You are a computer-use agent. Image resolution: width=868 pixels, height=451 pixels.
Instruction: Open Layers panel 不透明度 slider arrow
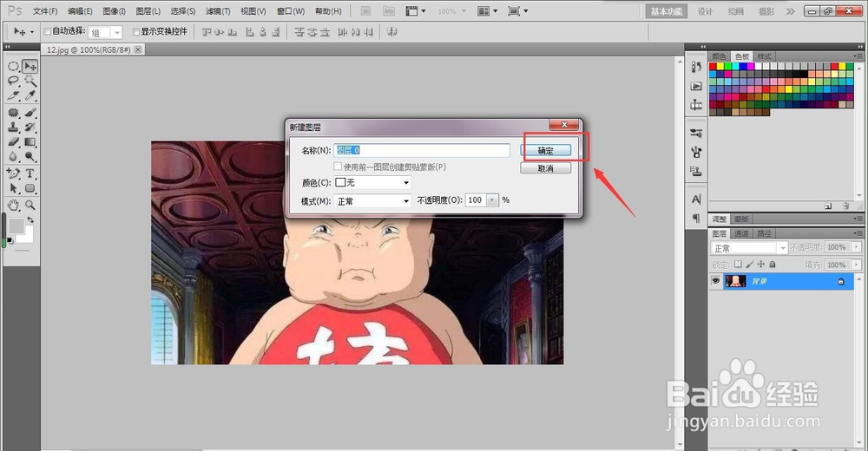click(x=857, y=247)
